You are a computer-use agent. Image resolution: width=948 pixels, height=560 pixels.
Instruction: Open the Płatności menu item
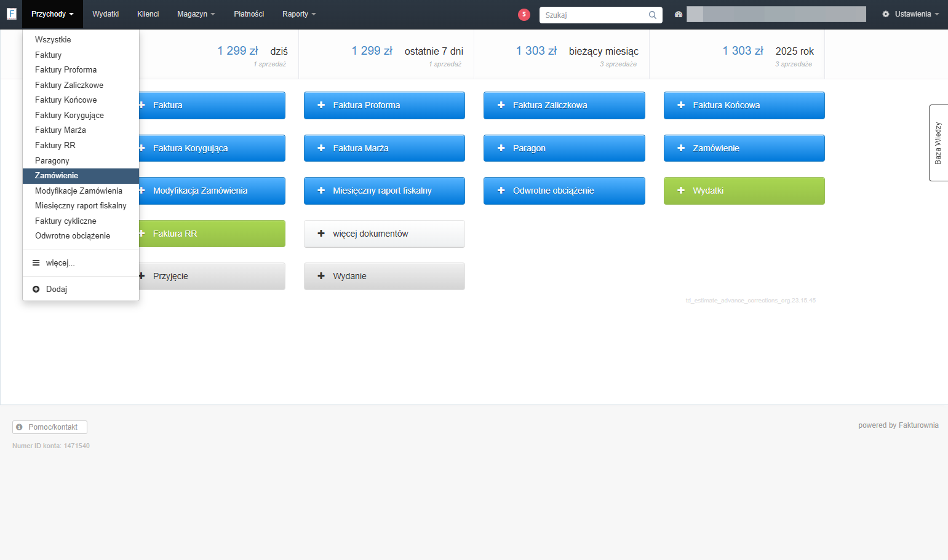(x=249, y=14)
